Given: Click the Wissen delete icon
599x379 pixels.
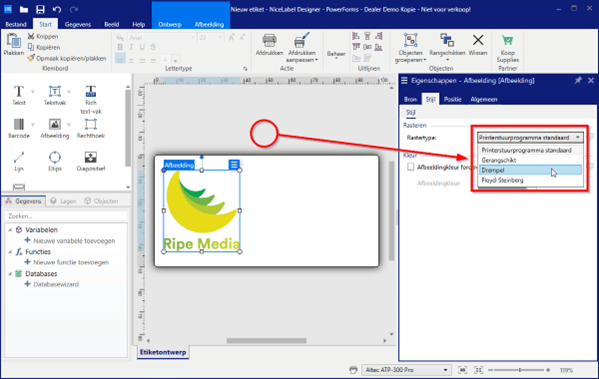Looking at the screenshot, I should (x=478, y=40).
